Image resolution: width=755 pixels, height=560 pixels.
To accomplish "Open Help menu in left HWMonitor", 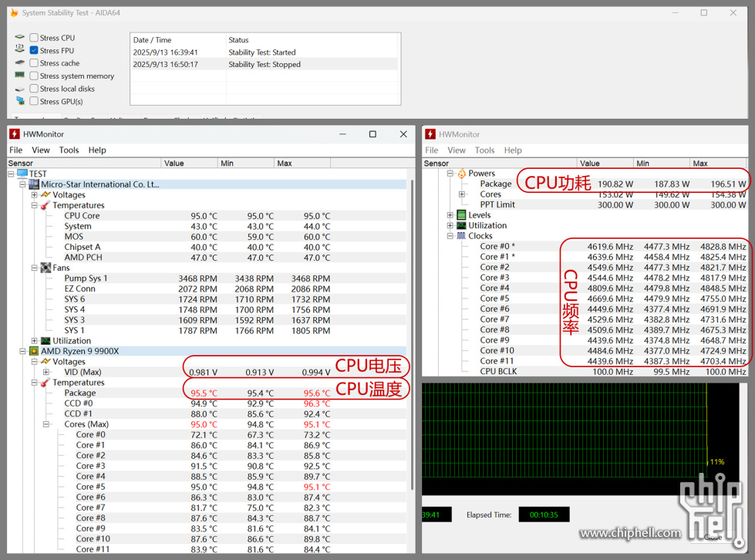I will [x=96, y=150].
